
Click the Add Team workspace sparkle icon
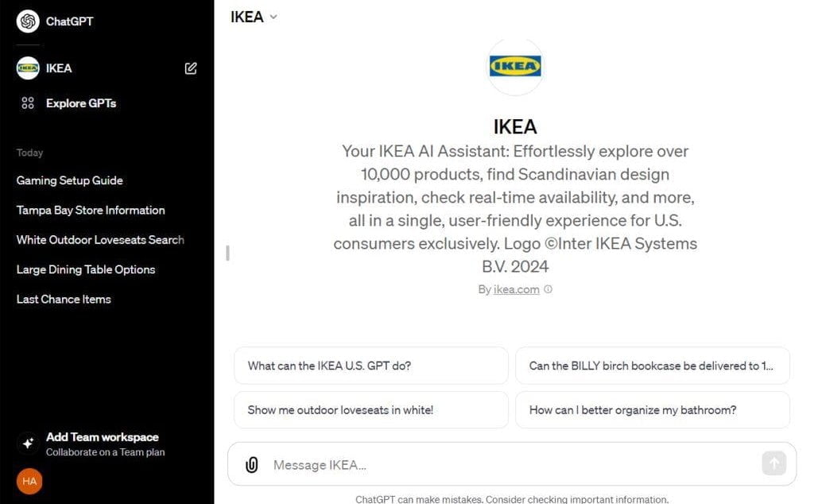point(27,442)
